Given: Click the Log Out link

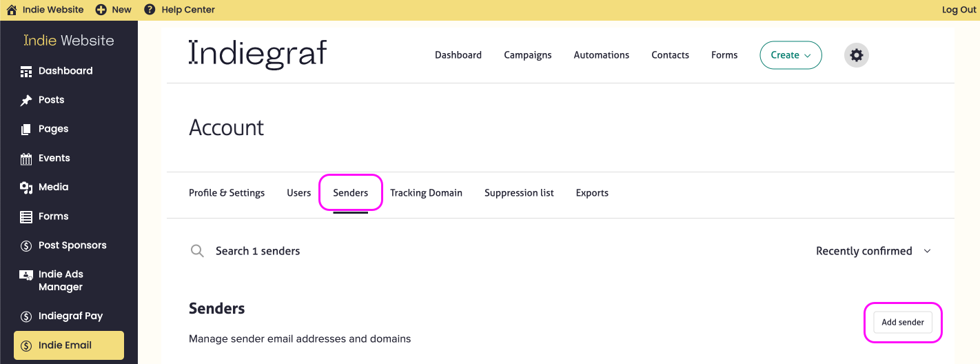Looking at the screenshot, I should click(x=959, y=10).
